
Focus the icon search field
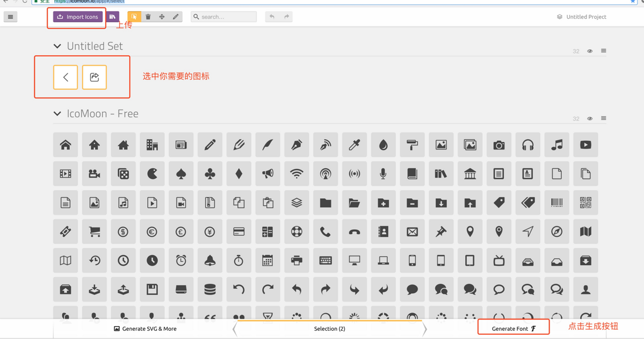point(224,17)
